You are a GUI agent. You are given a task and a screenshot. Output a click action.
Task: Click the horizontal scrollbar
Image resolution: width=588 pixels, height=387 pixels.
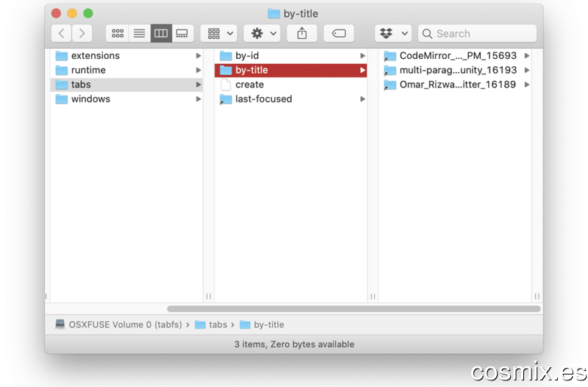tap(354, 308)
